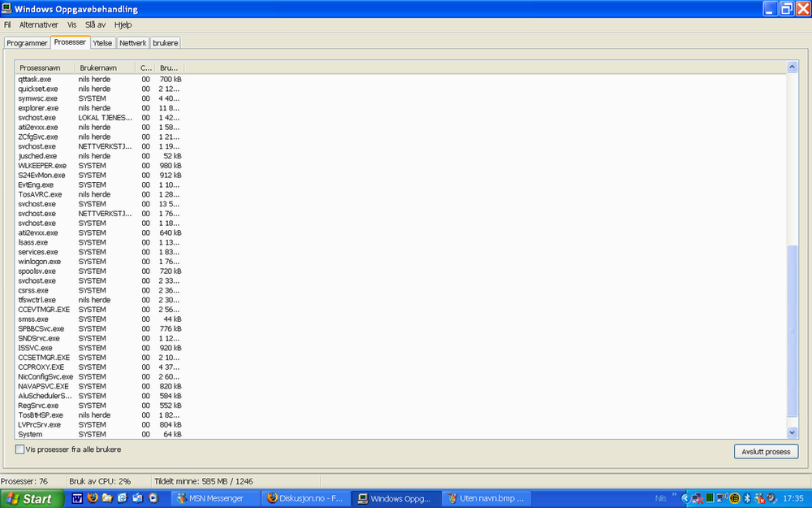Switch to the Ytelse tab

point(102,43)
